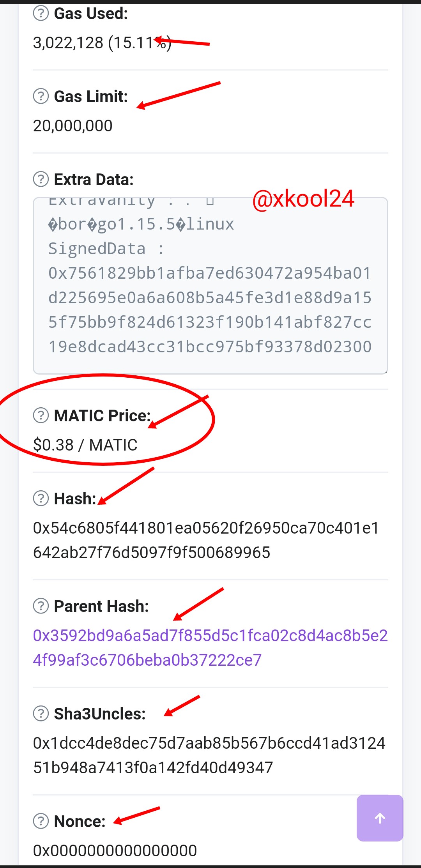Click the question mark next to Nonce

click(41, 821)
